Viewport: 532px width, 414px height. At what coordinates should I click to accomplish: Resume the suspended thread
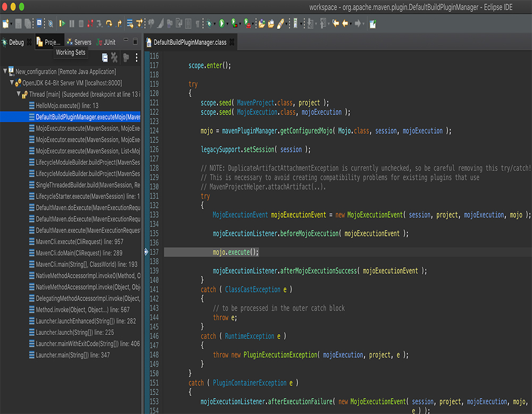pos(63,23)
